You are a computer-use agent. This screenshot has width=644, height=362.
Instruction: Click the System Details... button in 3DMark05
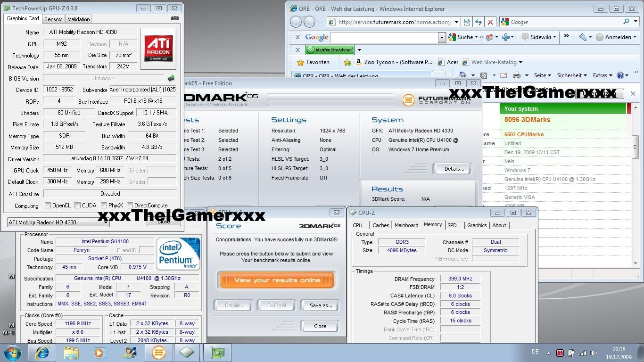tap(454, 169)
